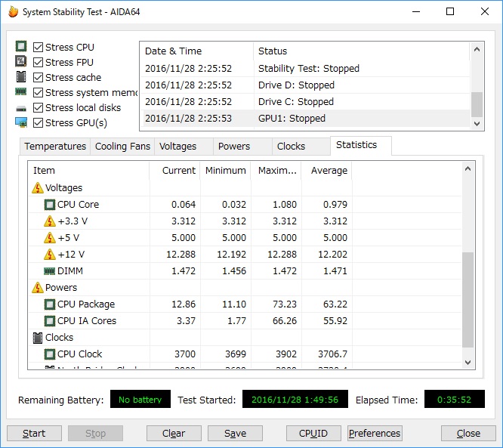Click the +12 V warning icon
The width and height of the screenshot is (503, 448).
pyautogui.click(x=50, y=255)
